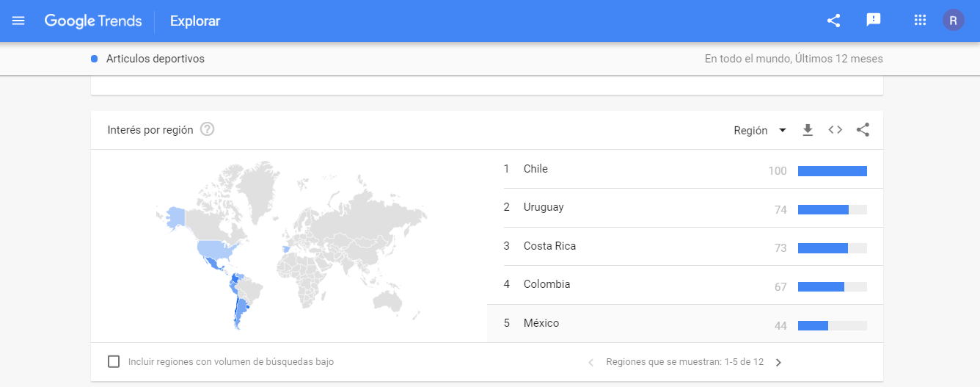Open the México region row
The image size is (980, 387).
(x=685, y=323)
